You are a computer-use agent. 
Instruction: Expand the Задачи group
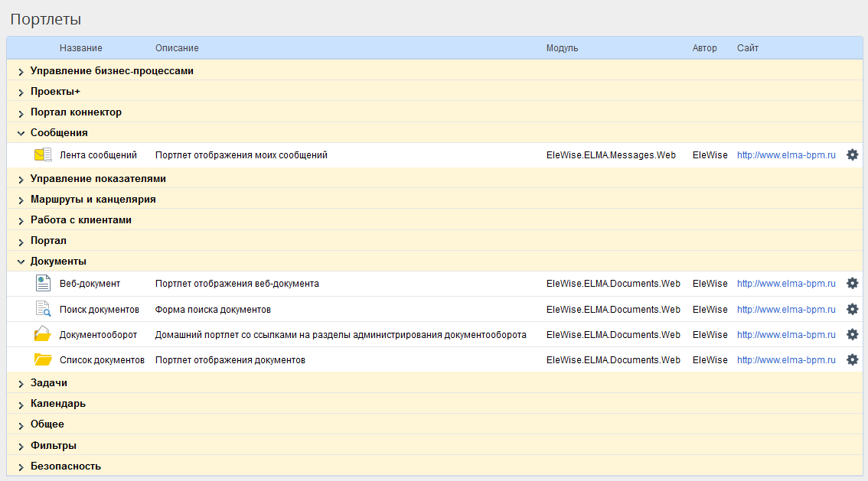point(21,383)
